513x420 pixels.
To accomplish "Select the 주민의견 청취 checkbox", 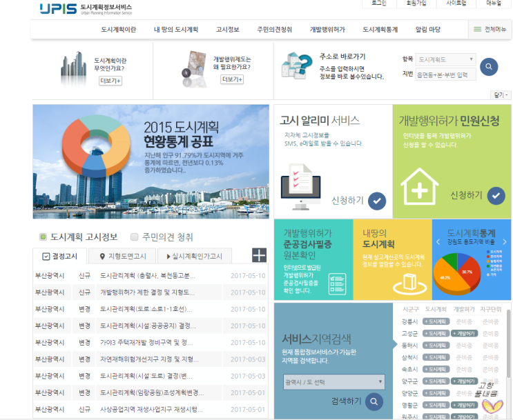I will pos(134,237).
